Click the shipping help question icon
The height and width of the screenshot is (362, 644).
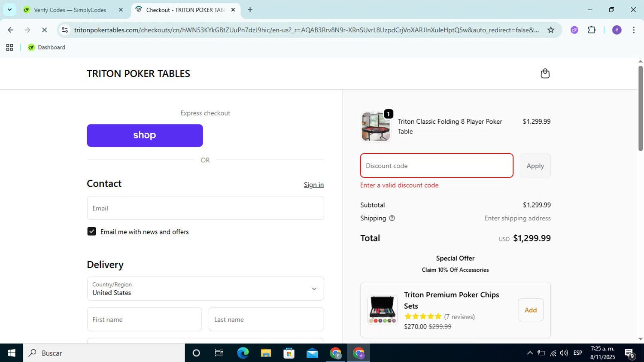coord(392,218)
